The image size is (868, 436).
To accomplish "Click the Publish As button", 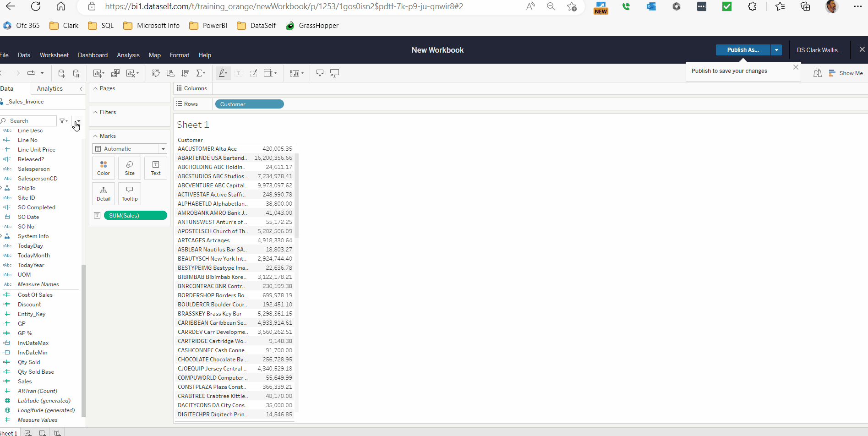I will [742, 50].
